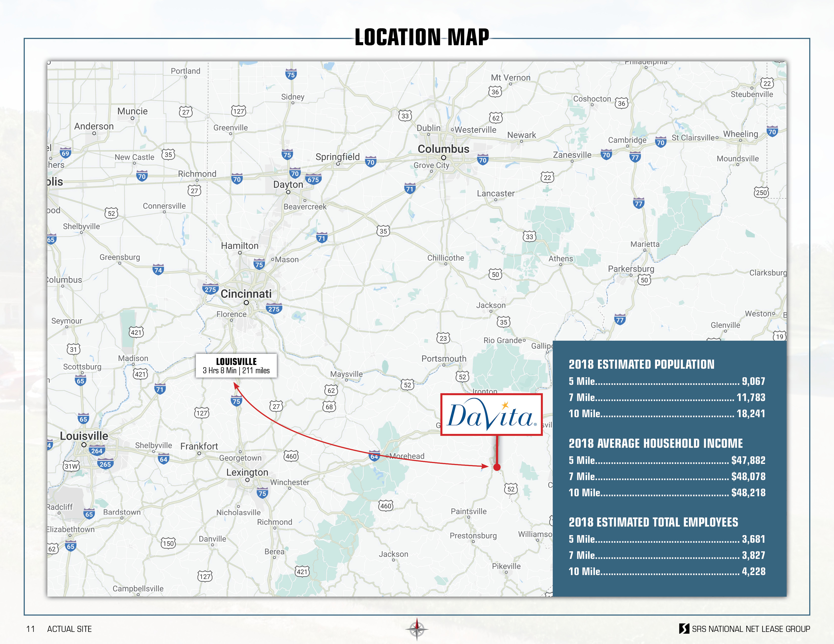Click the Columbus Ohio city label
The image size is (834, 644).
[x=443, y=149]
